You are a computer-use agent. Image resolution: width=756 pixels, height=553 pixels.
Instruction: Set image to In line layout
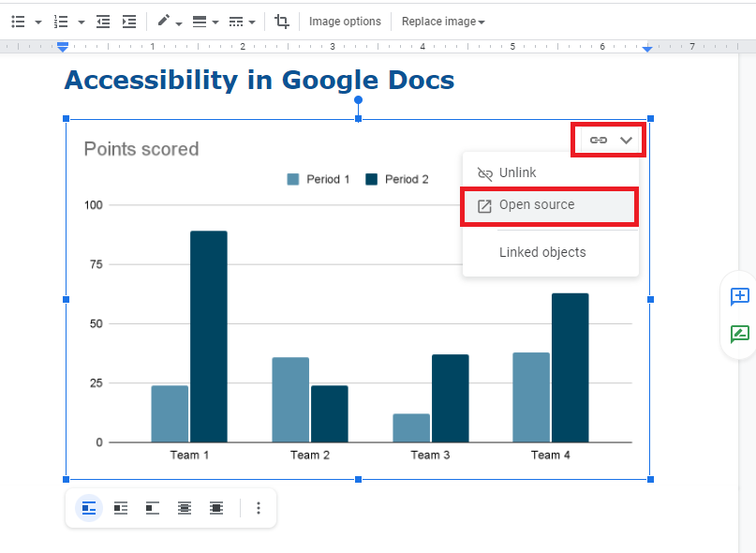[89, 508]
